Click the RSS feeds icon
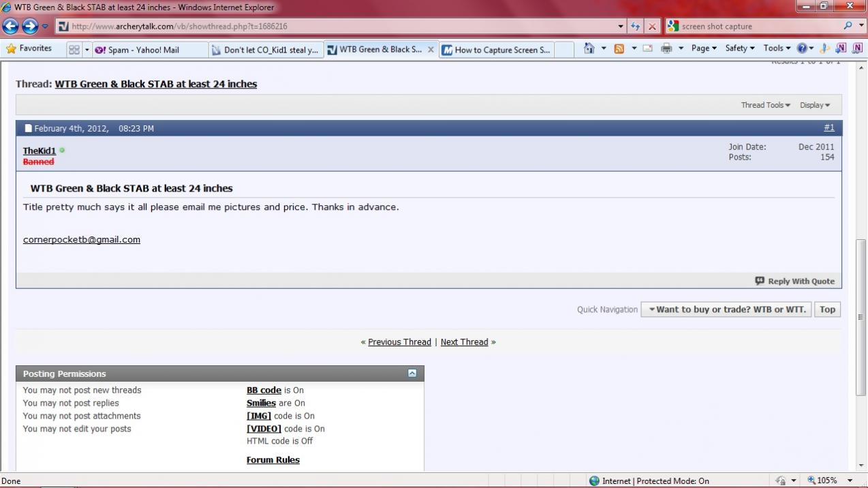Image resolution: width=868 pixels, height=488 pixels. 619,48
